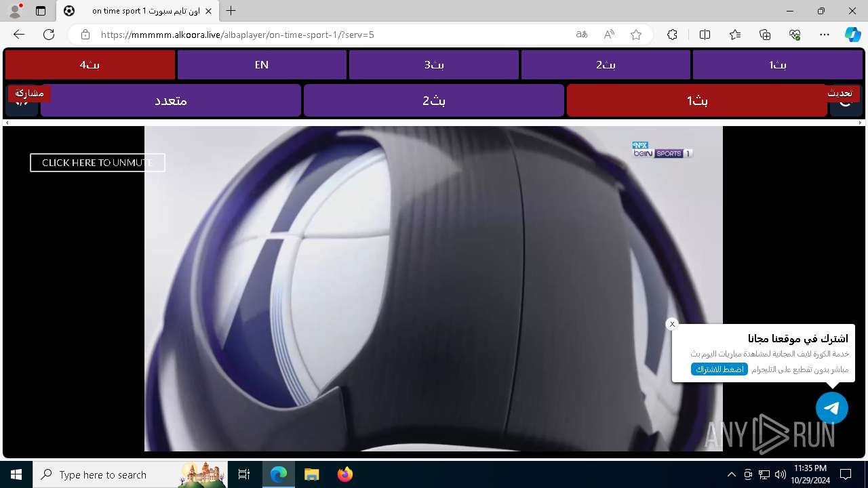This screenshot has height=488, width=868.
Task: Open the clock and calendar flyout
Action: click(x=810, y=474)
